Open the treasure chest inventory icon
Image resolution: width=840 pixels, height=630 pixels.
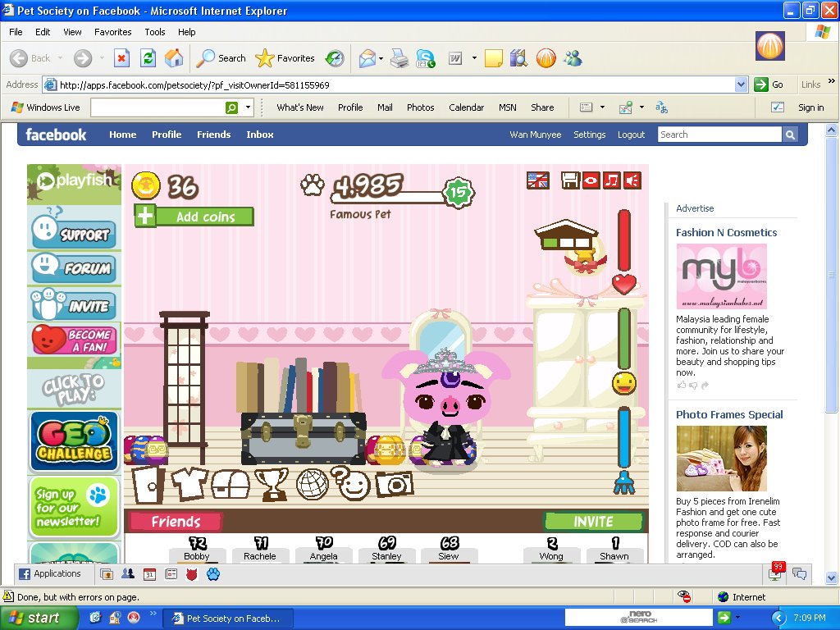231,485
